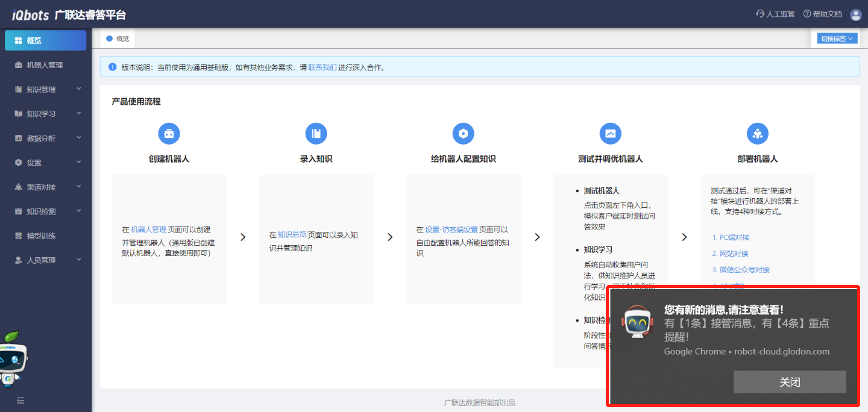Click 关闭 on the notification popup
Viewport: 868px width, 412px height.
790,382
